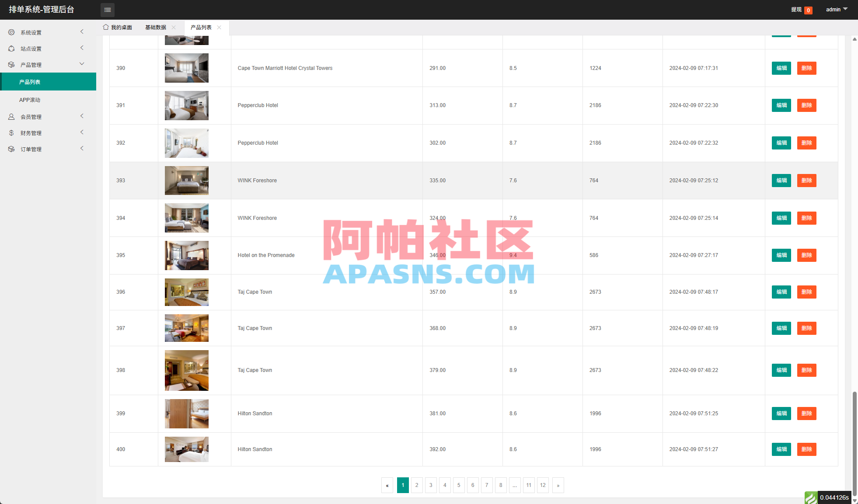Collapse the 产品管理 submenu chevron
This screenshot has height=504, width=858.
click(82, 64)
